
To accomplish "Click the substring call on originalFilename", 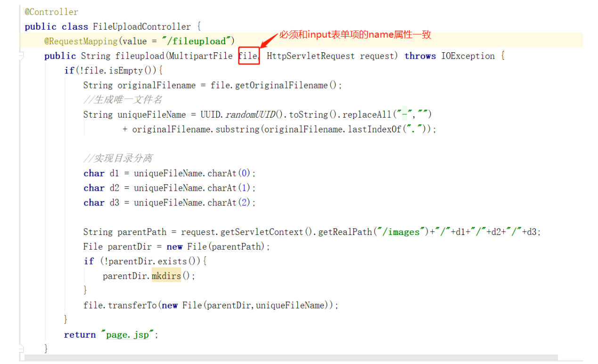I will [238, 129].
